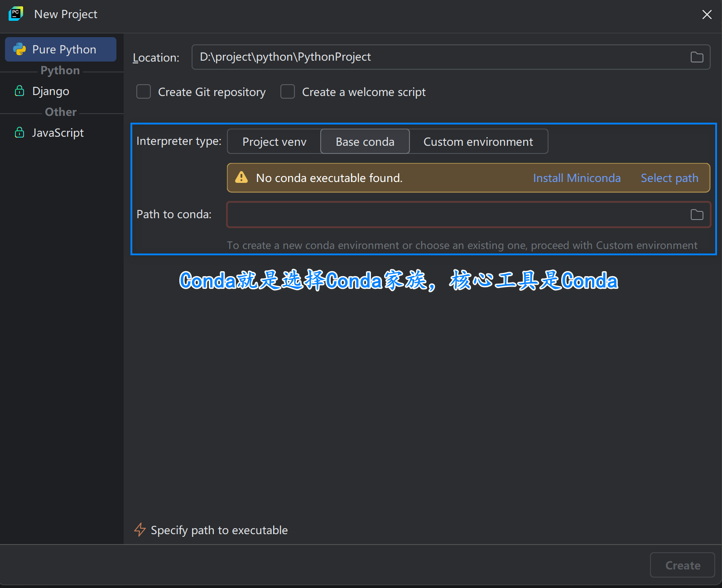Click the 'No conda executable found.' text
Viewport: 722px width, 588px height.
pyautogui.click(x=329, y=178)
